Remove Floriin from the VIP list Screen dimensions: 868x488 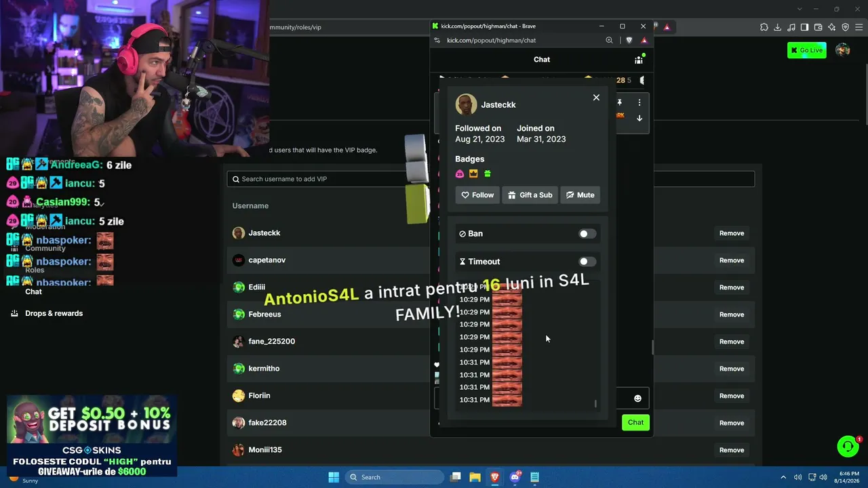(x=732, y=396)
